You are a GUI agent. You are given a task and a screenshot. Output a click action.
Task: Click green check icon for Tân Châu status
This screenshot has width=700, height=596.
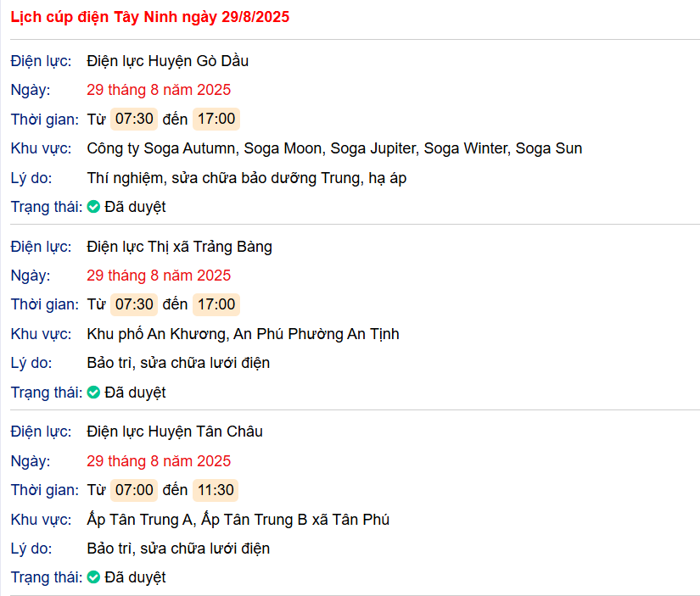tap(93, 577)
